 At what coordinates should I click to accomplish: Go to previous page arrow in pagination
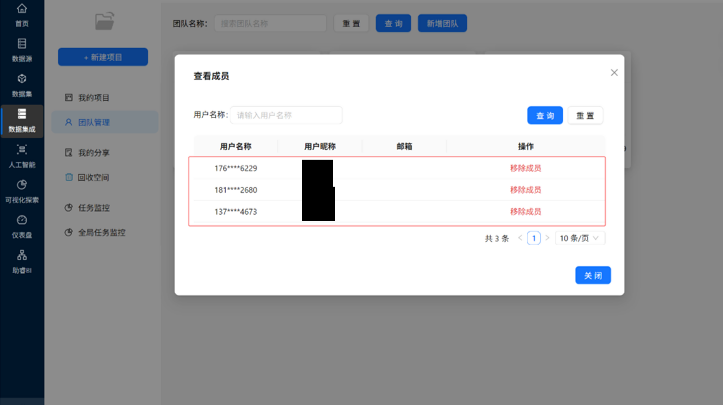coord(520,238)
